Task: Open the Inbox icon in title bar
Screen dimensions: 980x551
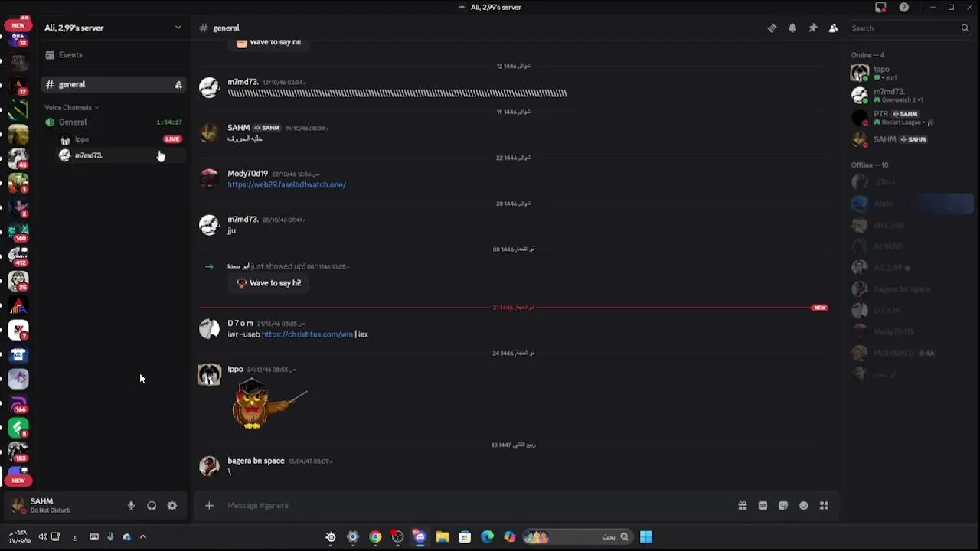Action: point(880,8)
